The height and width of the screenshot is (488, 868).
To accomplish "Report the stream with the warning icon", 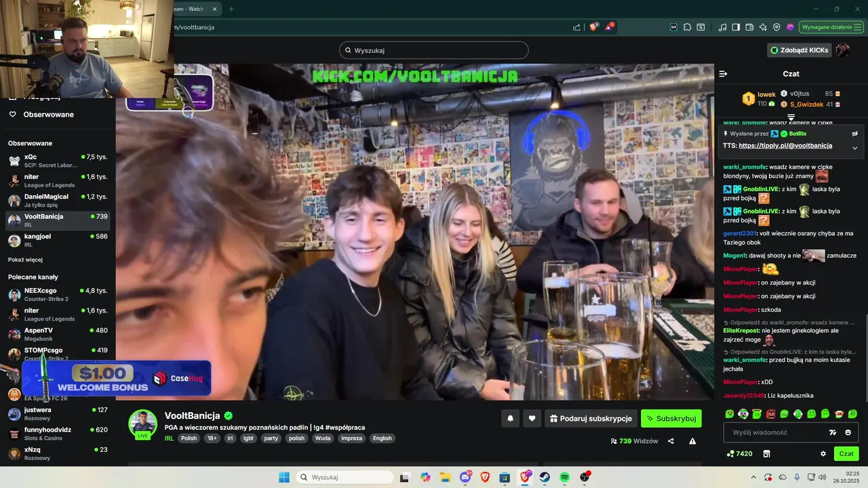I will click(692, 441).
